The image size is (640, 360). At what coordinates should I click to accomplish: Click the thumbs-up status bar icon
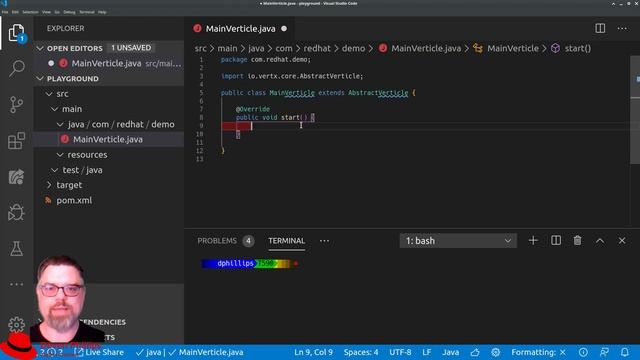[475, 352]
